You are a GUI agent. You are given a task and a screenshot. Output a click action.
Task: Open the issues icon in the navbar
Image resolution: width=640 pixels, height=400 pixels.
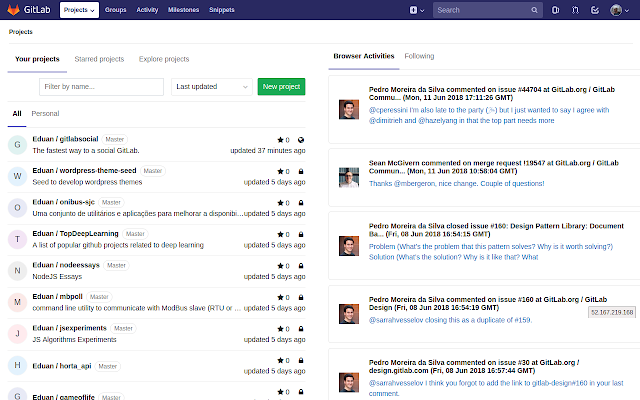click(556, 10)
